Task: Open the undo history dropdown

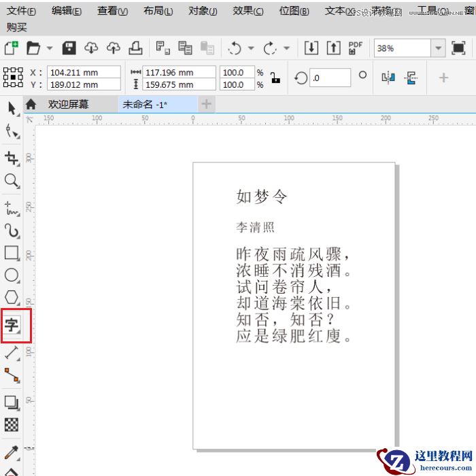Action: click(251, 48)
